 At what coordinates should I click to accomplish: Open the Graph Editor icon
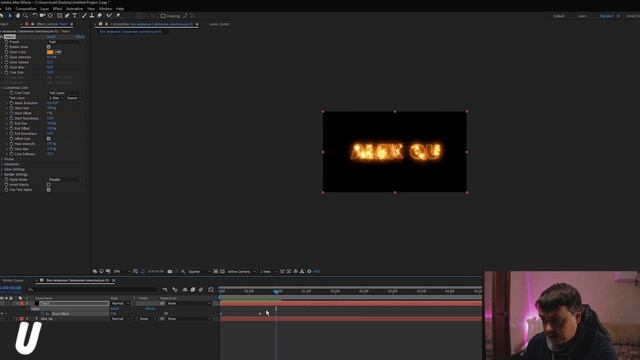pyautogui.click(x=211, y=289)
